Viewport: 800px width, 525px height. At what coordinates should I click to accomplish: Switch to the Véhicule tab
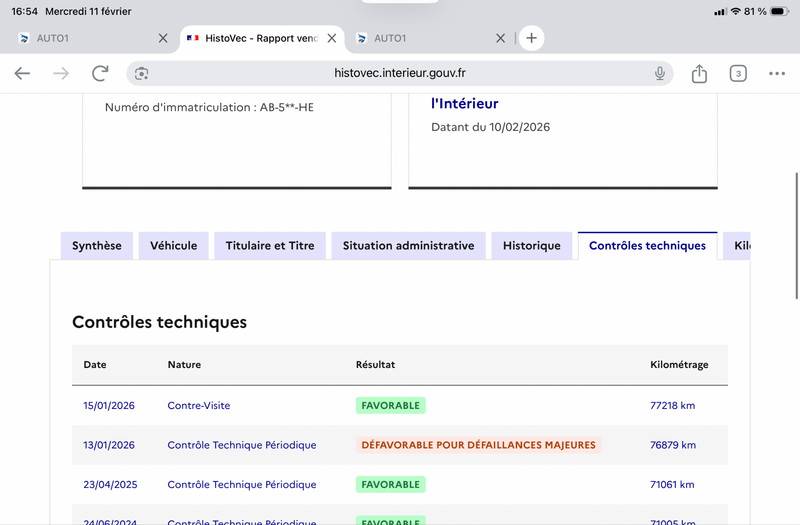click(x=174, y=246)
